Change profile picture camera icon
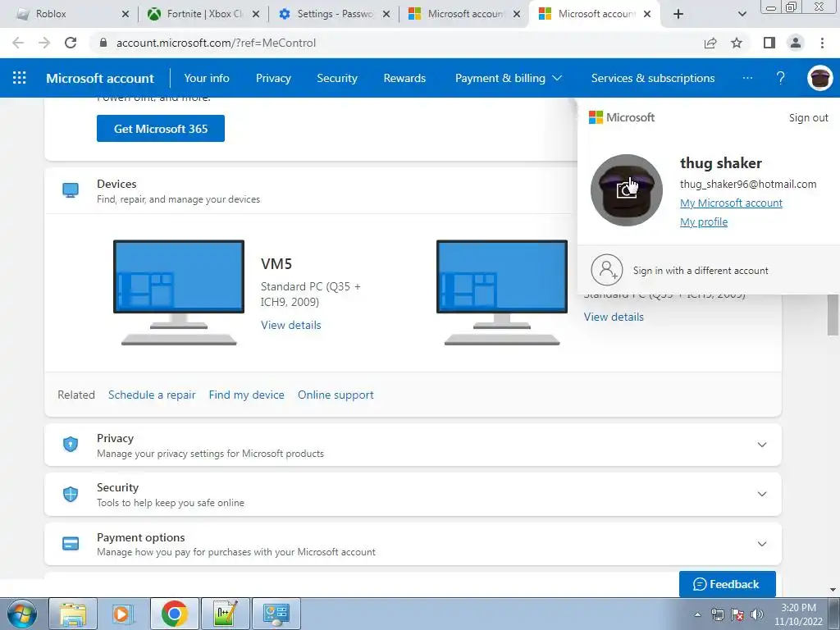840x630 pixels. (x=626, y=190)
